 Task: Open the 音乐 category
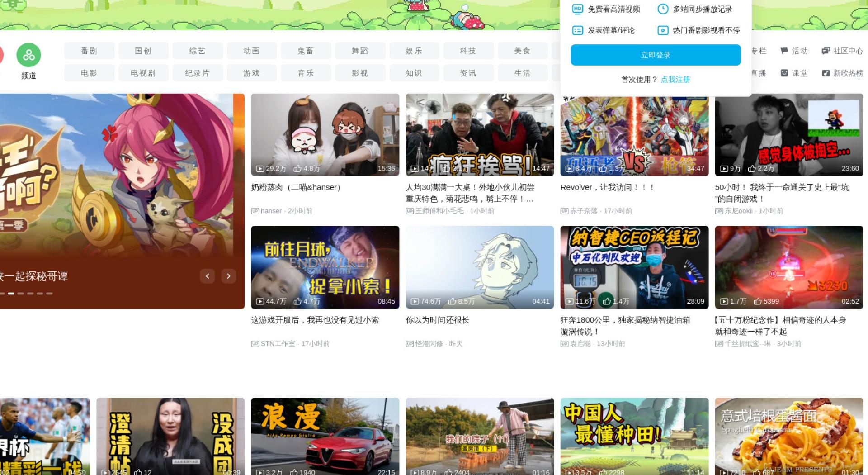306,73
